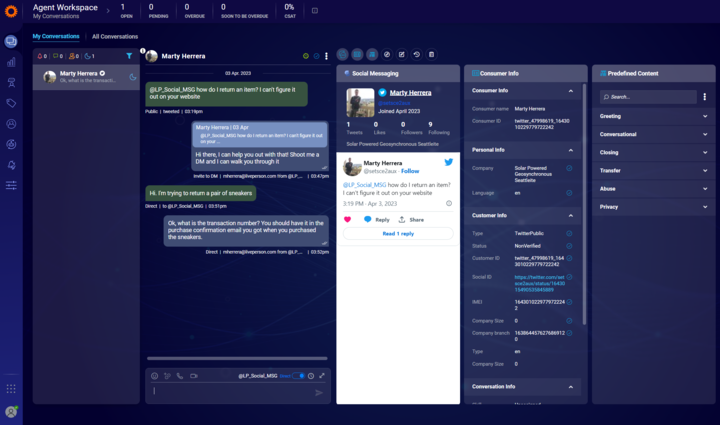Open the three-dot menu in Predefined Content

704,97
